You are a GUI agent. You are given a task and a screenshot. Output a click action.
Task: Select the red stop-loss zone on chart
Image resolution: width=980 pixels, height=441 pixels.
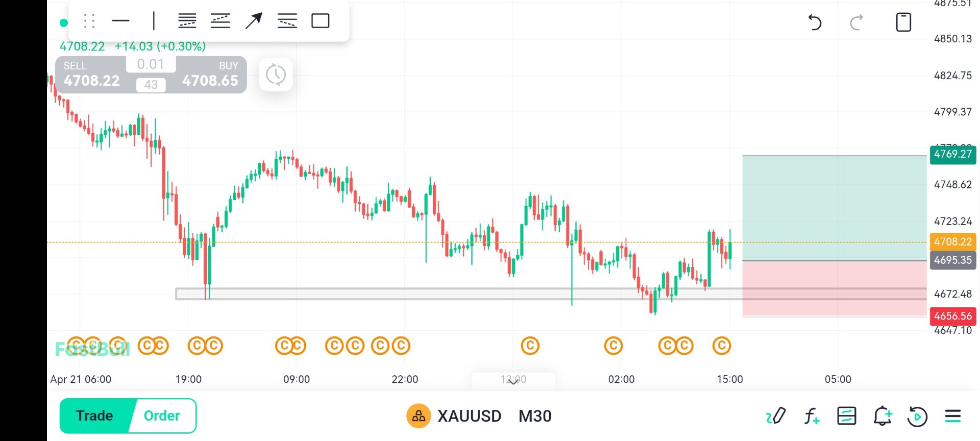pyautogui.click(x=834, y=288)
